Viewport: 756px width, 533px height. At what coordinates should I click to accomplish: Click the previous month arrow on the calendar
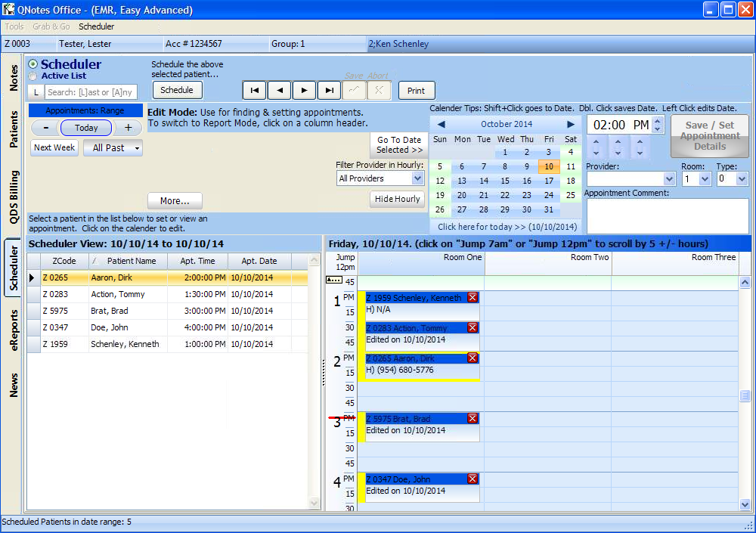(440, 123)
